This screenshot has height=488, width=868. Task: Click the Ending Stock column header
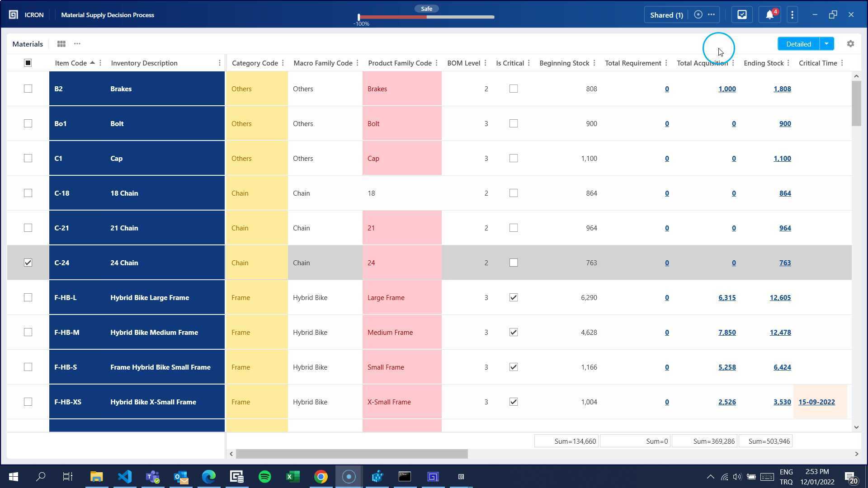pyautogui.click(x=763, y=63)
